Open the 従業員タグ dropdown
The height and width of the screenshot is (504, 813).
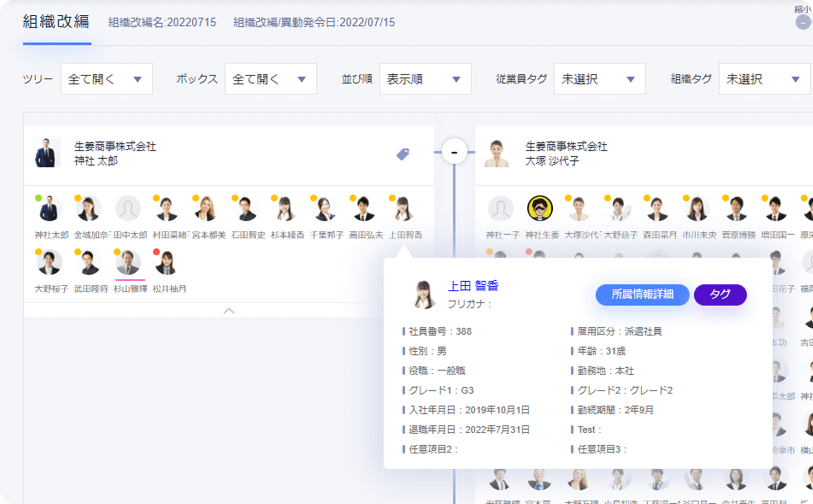[600, 79]
